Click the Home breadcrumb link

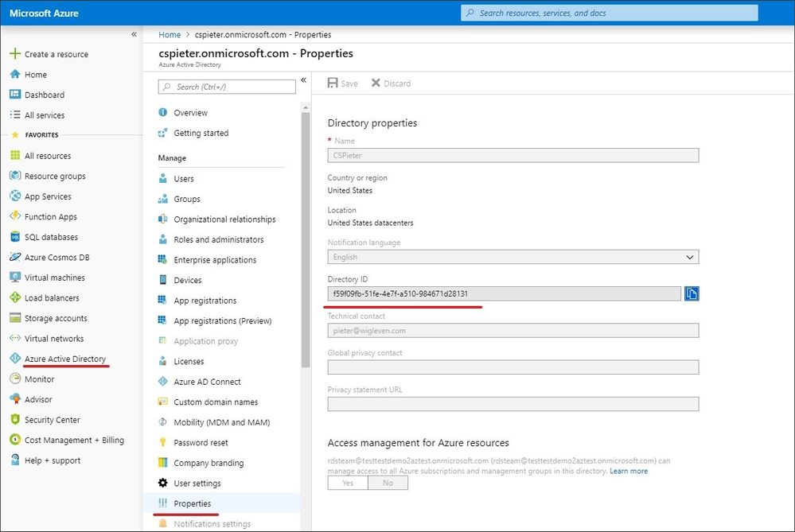click(x=170, y=34)
